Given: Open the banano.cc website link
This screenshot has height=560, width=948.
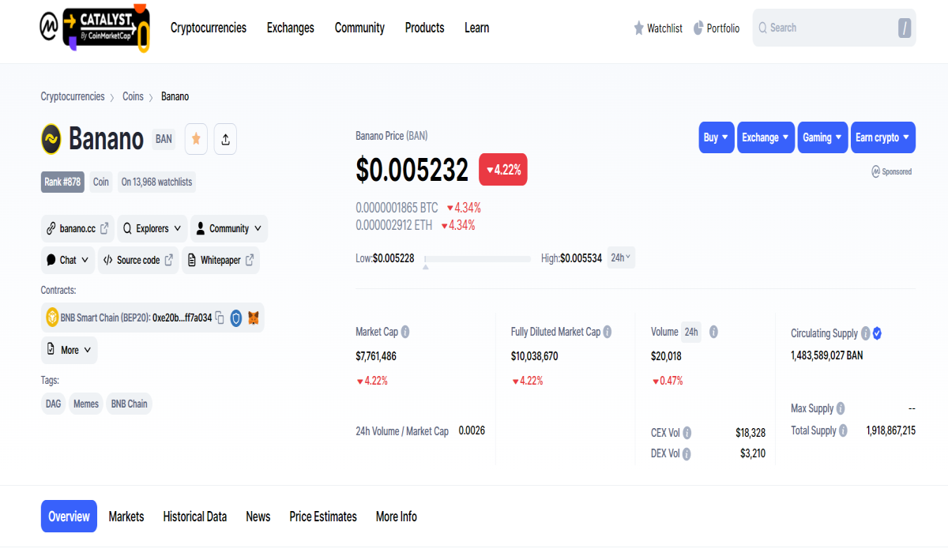Looking at the screenshot, I should tap(77, 228).
